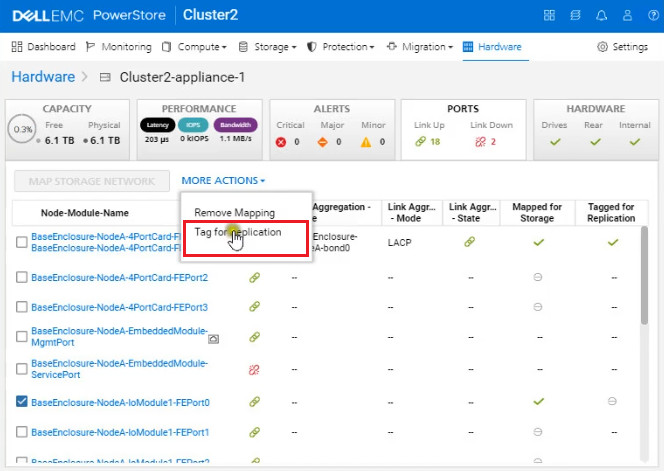Choose Tag for Replication menu entry
The width and height of the screenshot is (664, 471).
click(x=238, y=232)
